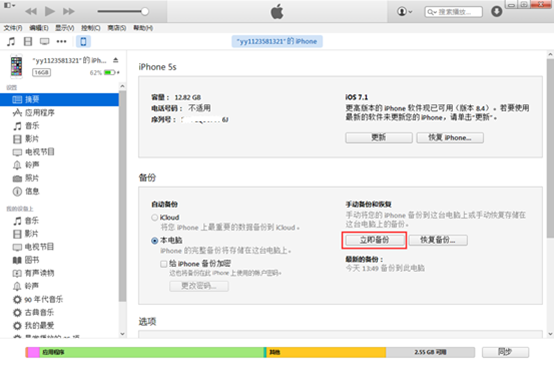Click the 12.82 GB capacity value
This screenshot has width=554, height=366.
coord(188,98)
